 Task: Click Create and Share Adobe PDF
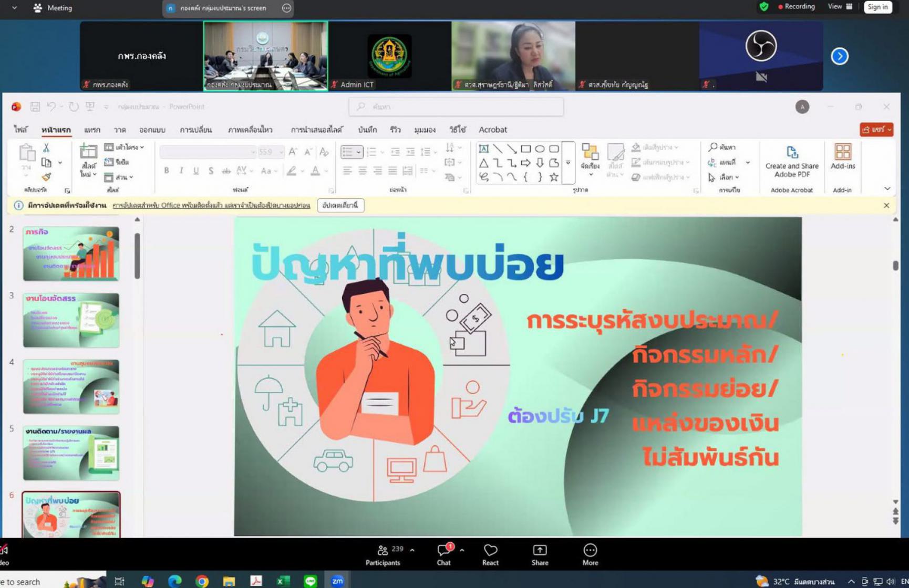coord(792,162)
